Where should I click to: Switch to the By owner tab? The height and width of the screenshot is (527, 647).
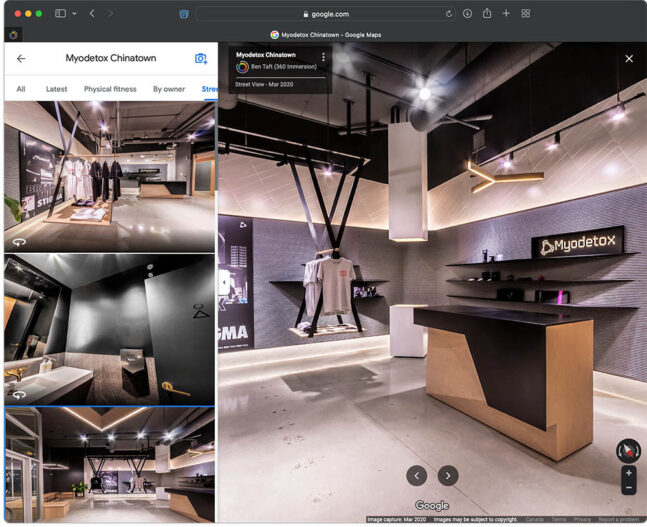point(169,89)
